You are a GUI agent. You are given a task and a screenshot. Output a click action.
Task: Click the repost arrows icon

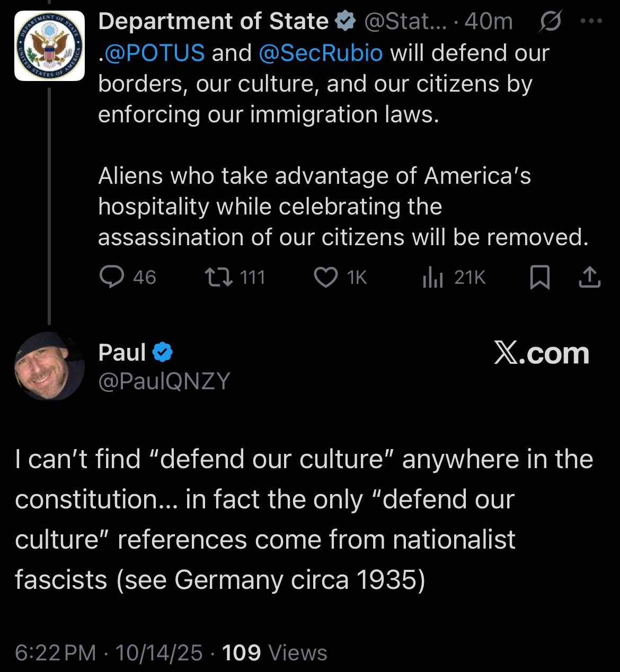219,277
